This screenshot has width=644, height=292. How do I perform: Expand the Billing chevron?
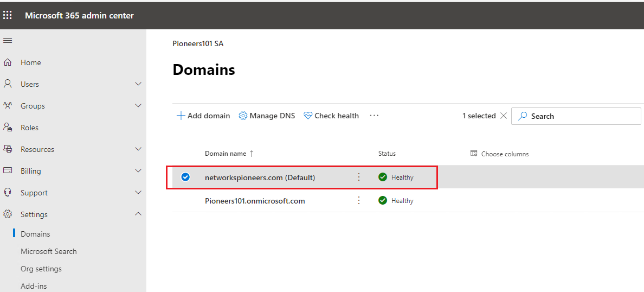(138, 170)
